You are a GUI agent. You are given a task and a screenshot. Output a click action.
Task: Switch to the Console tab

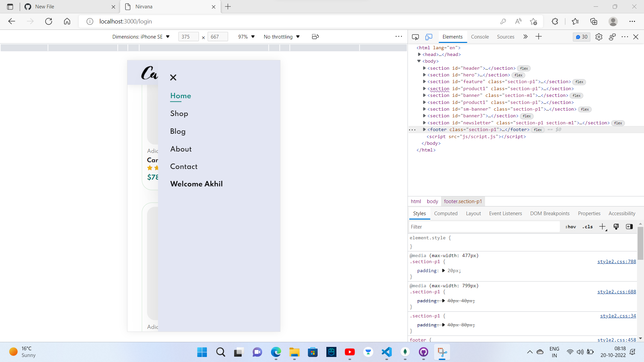pos(480,37)
